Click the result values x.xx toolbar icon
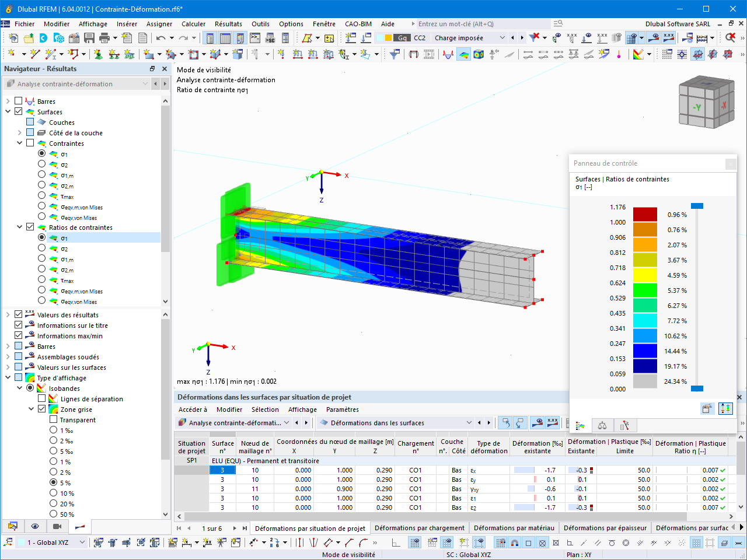Viewport: 747px width, 560px height. [x=669, y=38]
